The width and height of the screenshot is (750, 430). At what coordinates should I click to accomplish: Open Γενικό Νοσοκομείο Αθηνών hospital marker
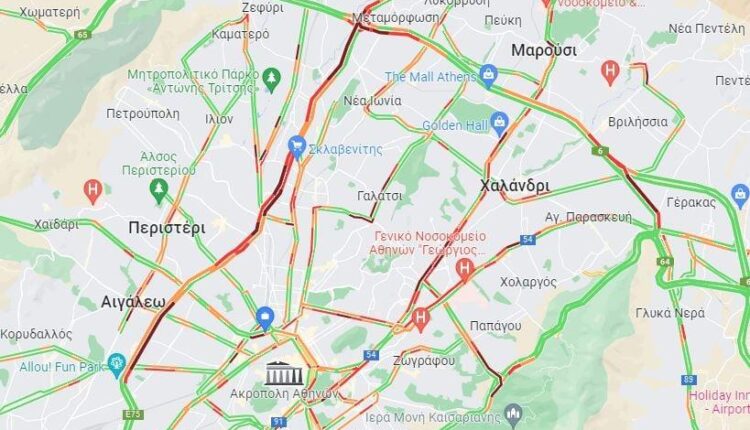point(464,270)
